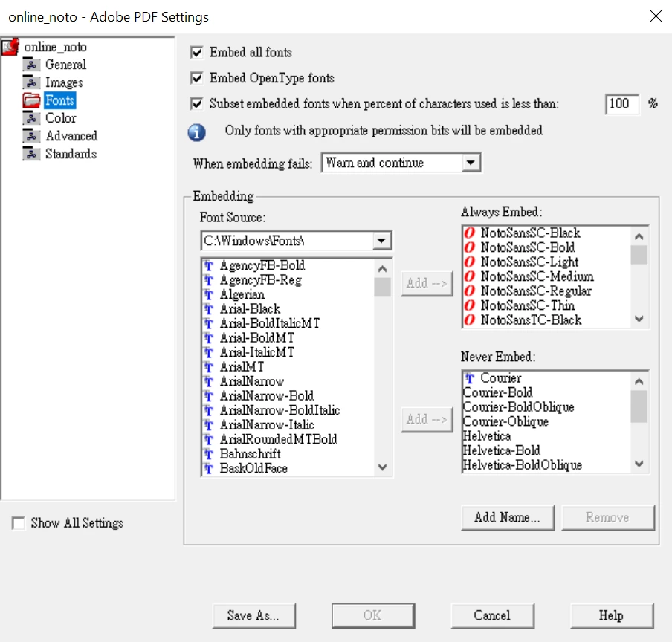Select Courier-BoldOblique in Never Embed list
Viewport: 672px width, 642px height.
pos(519,407)
